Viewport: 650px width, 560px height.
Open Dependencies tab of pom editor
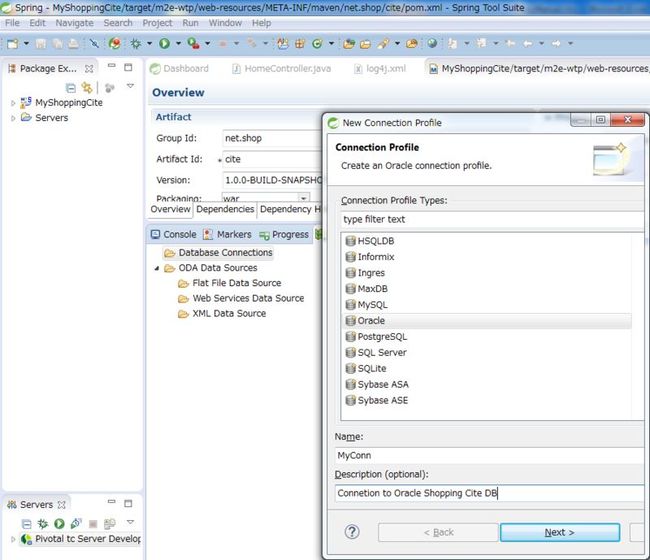pyautogui.click(x=225, y=209)
